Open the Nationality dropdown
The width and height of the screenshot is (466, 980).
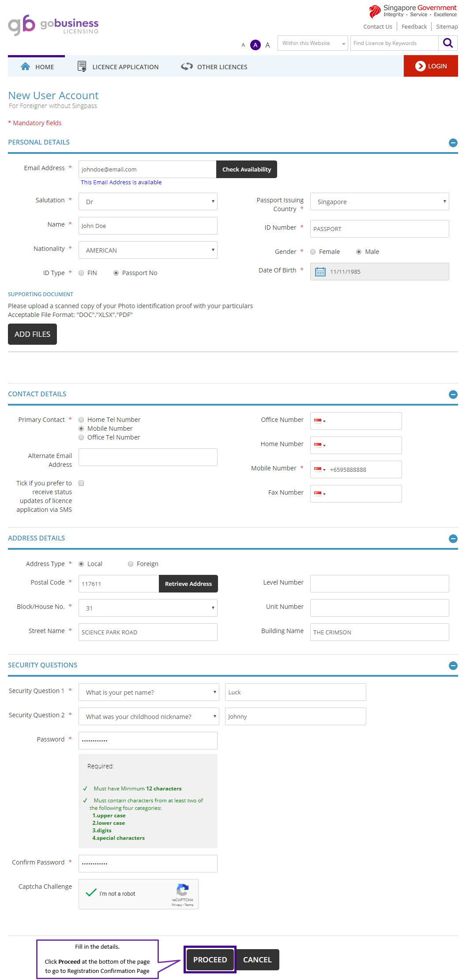pos(148,250)
